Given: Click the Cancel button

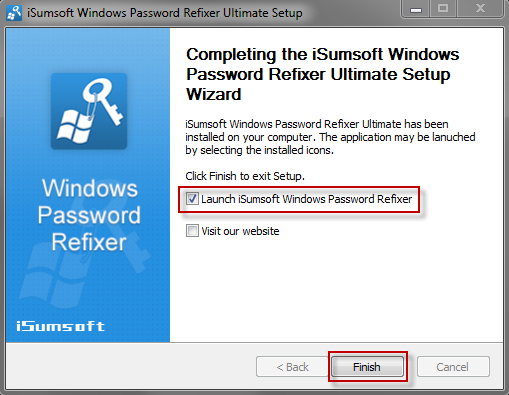Looking at the screenshot, I should click(x=453, y=367).
